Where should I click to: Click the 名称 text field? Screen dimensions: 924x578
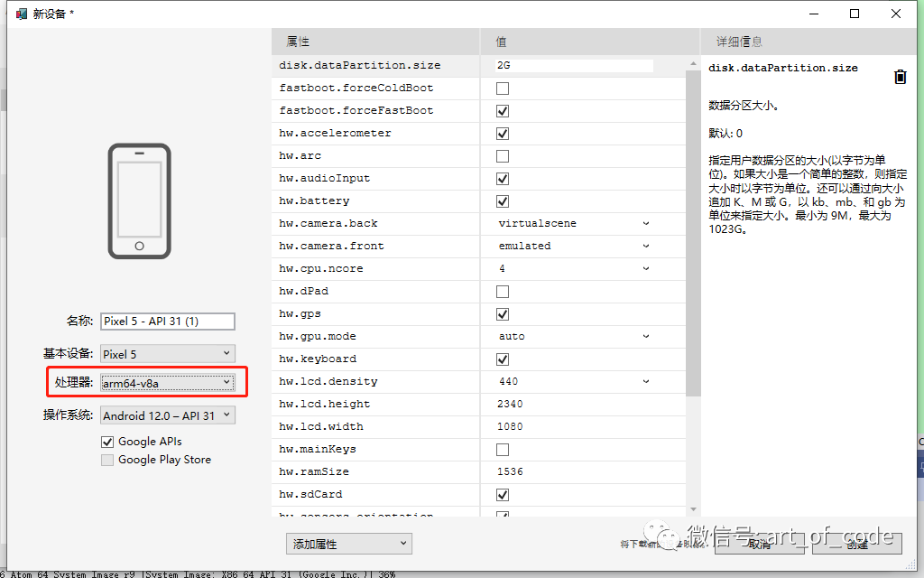click(168, 322)
